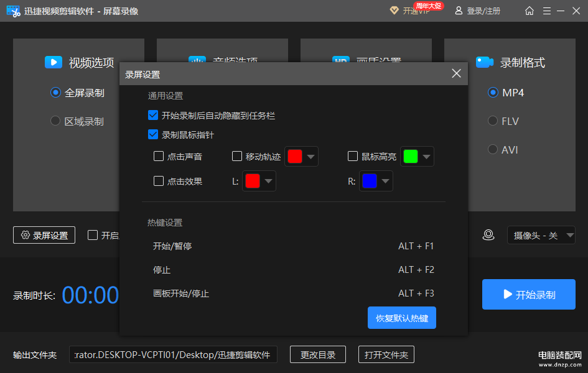Enable 移动轨迹 checkbox

[237, 156]
